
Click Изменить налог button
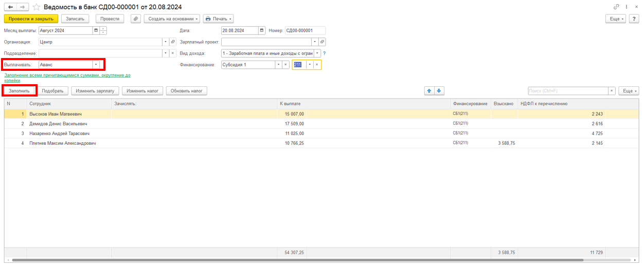(x=142, y=91)
